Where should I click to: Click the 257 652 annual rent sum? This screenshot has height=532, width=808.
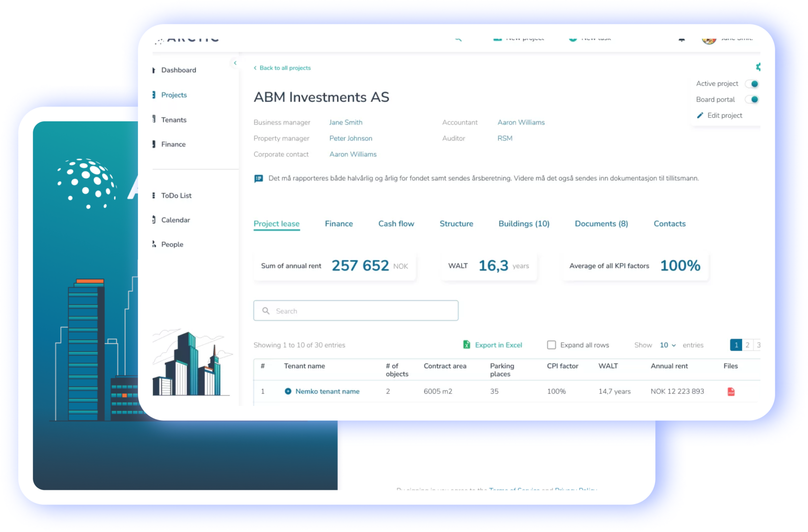coord(360,266)
